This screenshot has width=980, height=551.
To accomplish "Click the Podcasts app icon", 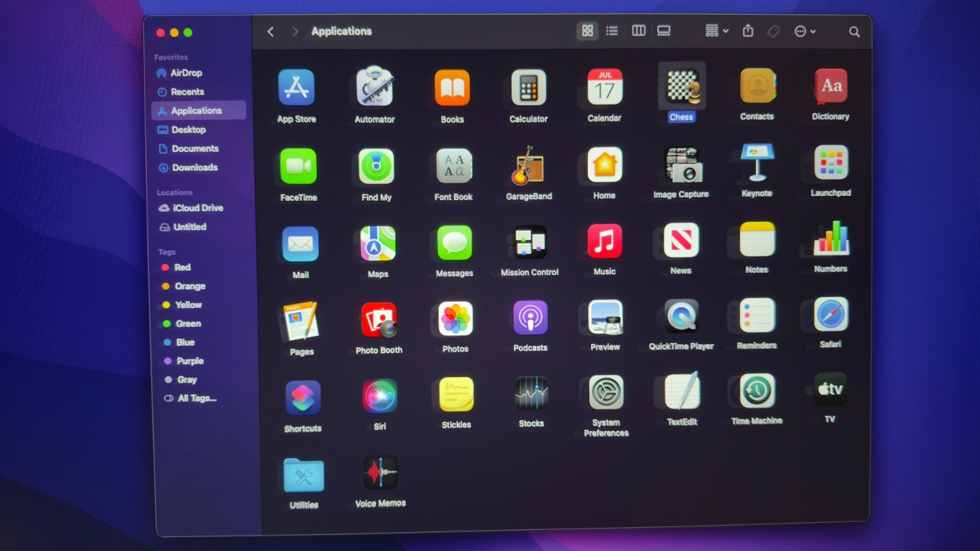I will [530, 317].
